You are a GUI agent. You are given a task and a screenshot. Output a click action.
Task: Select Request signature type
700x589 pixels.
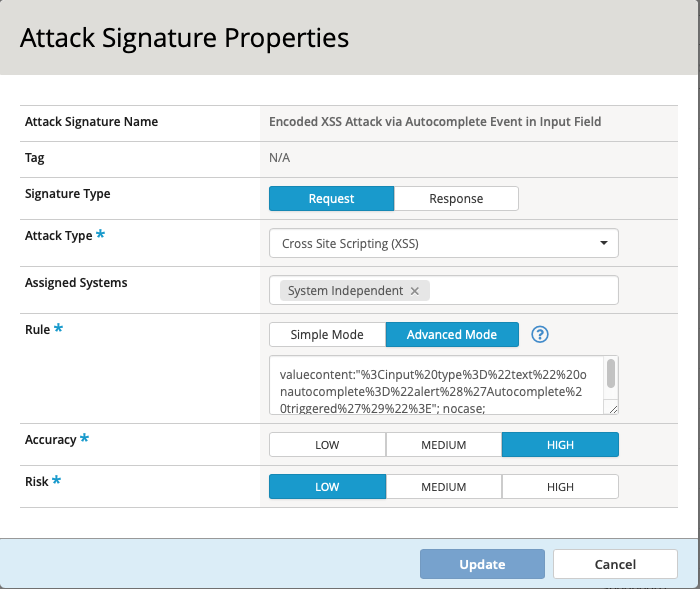[x=331, y=199]
